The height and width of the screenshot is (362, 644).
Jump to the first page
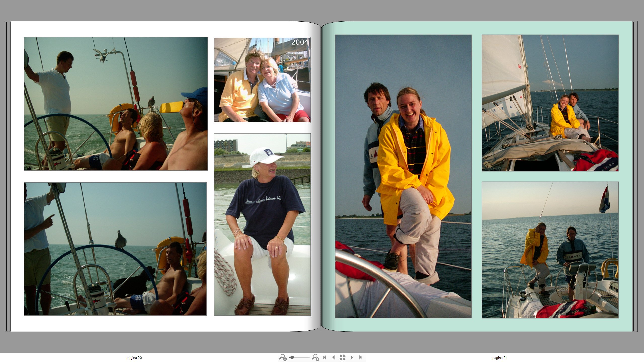pyautogui.click(x=325, y=357)
